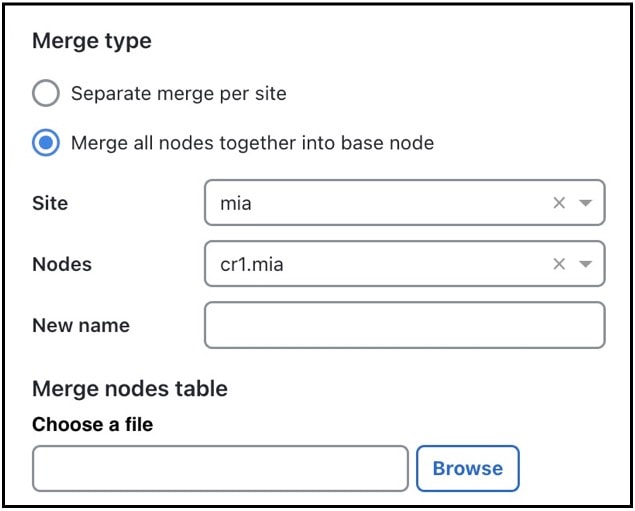
Task: Focus the New name text field
Action: tap(405, 325)
